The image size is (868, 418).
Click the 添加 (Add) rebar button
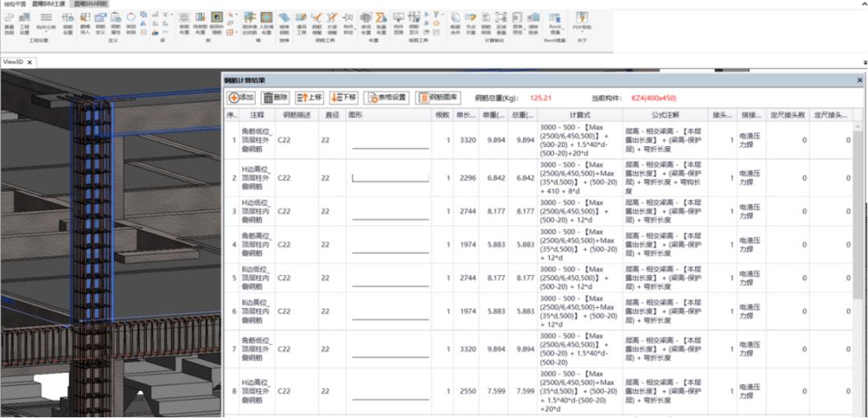pyautogui.click(x=242, y=97)
